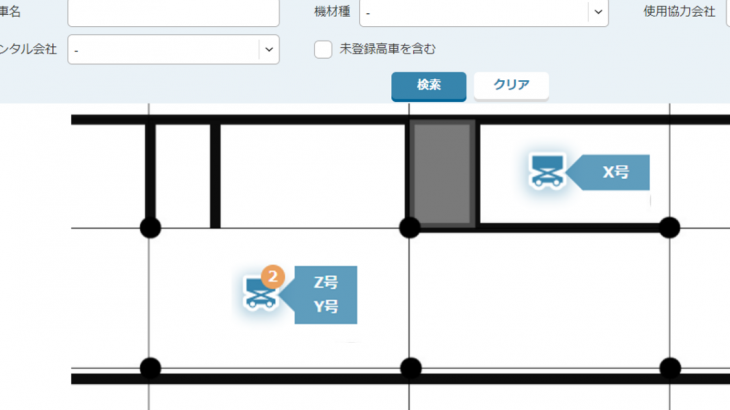Open the レンタル会社 combo box

coord(163,49)
